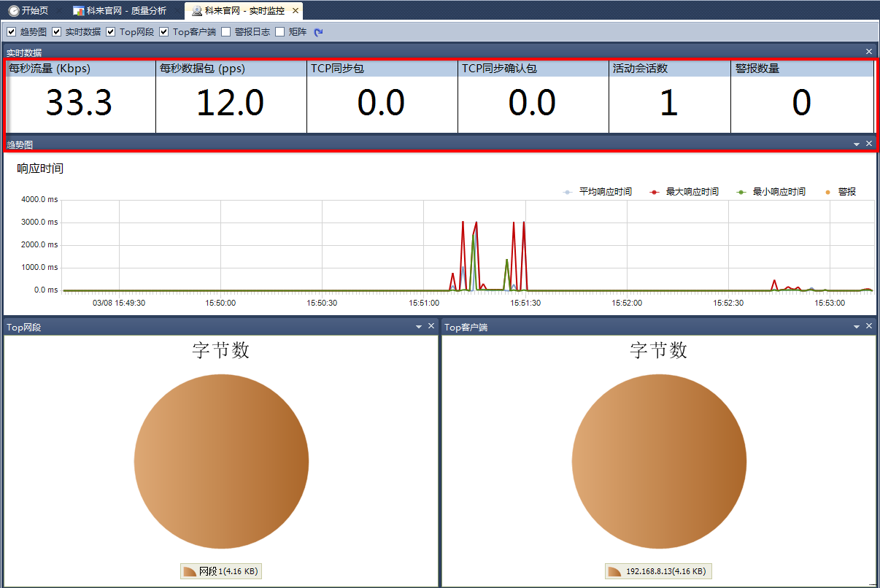Close the 科来官网 - 实时监控 tab
Viewport: 880px width, 588px height.
coord(295,11)
